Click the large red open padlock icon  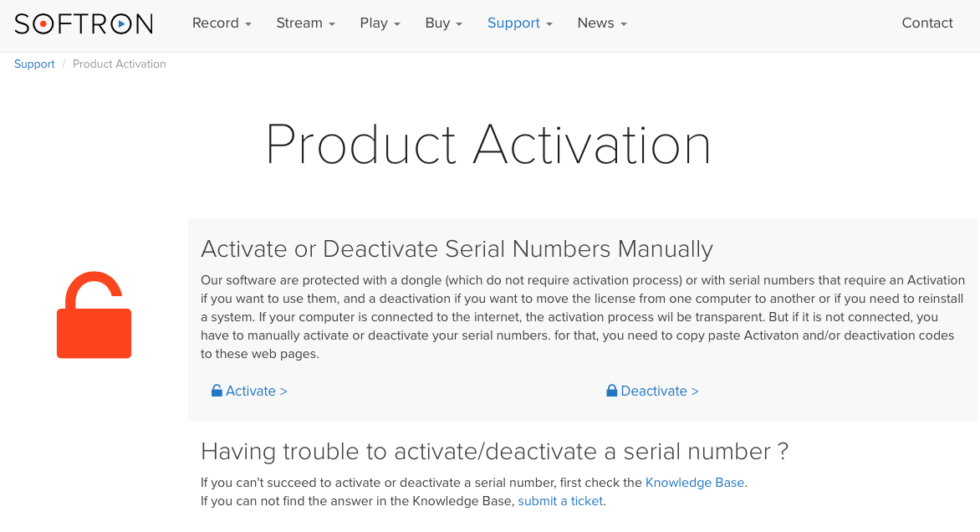(94, 315)
